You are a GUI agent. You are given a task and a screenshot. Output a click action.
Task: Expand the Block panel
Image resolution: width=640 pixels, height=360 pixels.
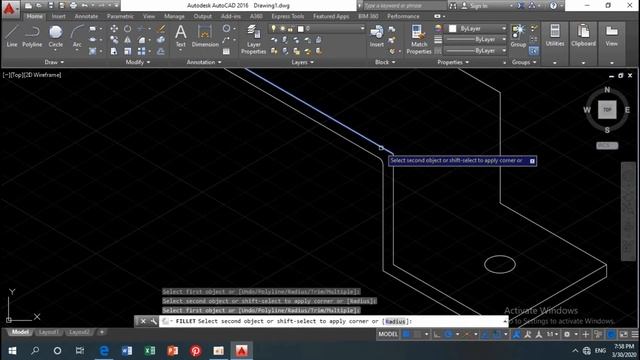(x=385, y=62)
